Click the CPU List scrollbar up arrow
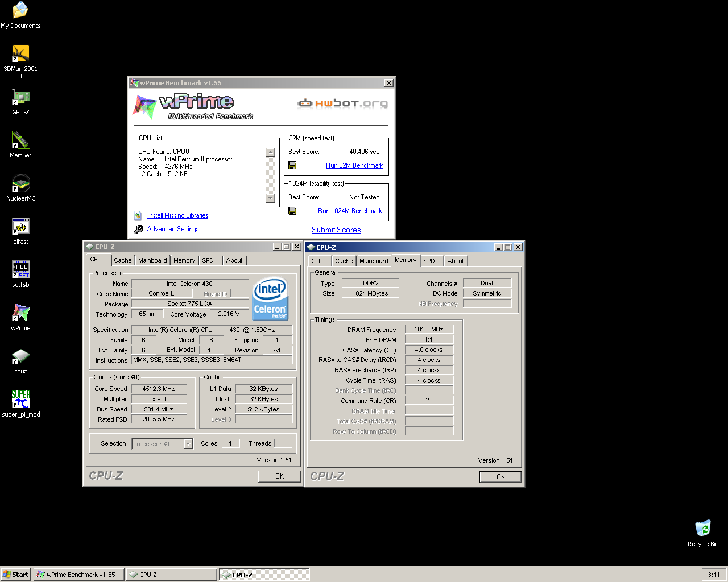Image resolution: width=728 pixels, height=582 pixels. pos(271,152)
